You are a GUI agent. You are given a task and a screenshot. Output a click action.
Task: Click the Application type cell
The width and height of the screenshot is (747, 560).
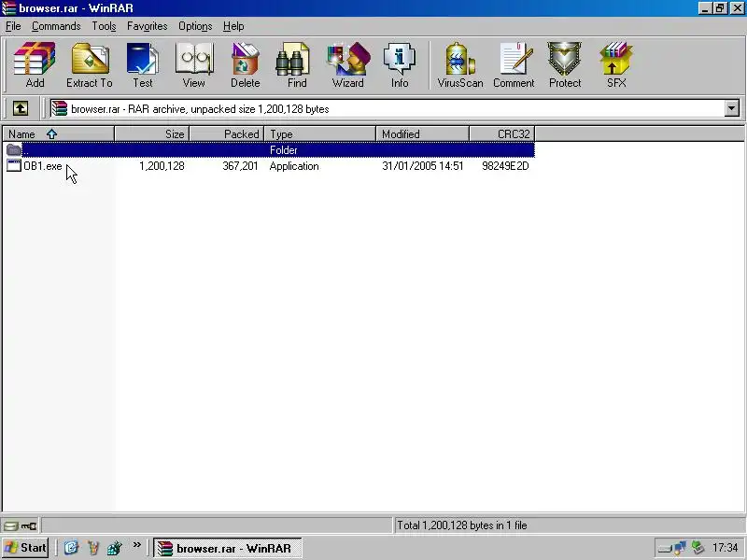click(294, 166)
